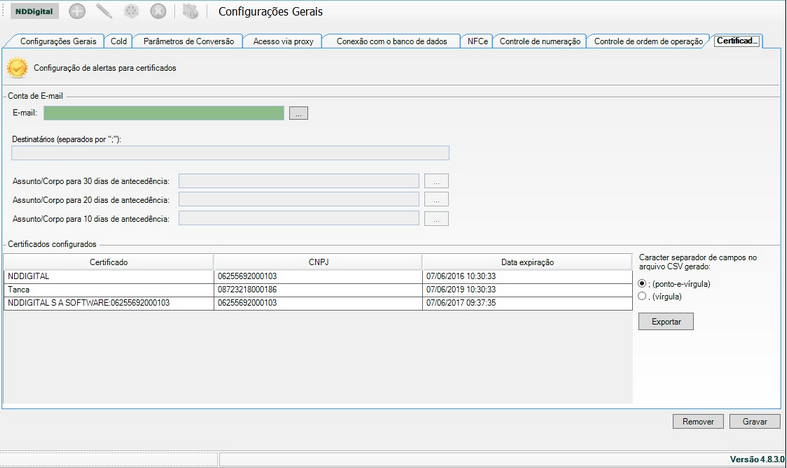Open the E-mail account browse button
This screenshot has width=787, height=468.
point(299,114)
